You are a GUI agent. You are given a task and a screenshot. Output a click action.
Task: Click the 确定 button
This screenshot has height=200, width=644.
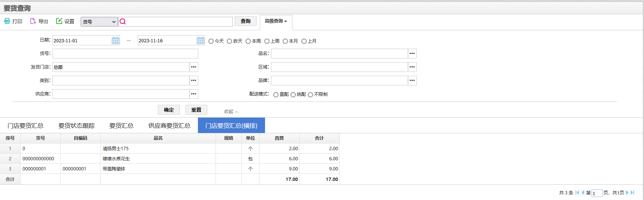[x=169, y=110]
